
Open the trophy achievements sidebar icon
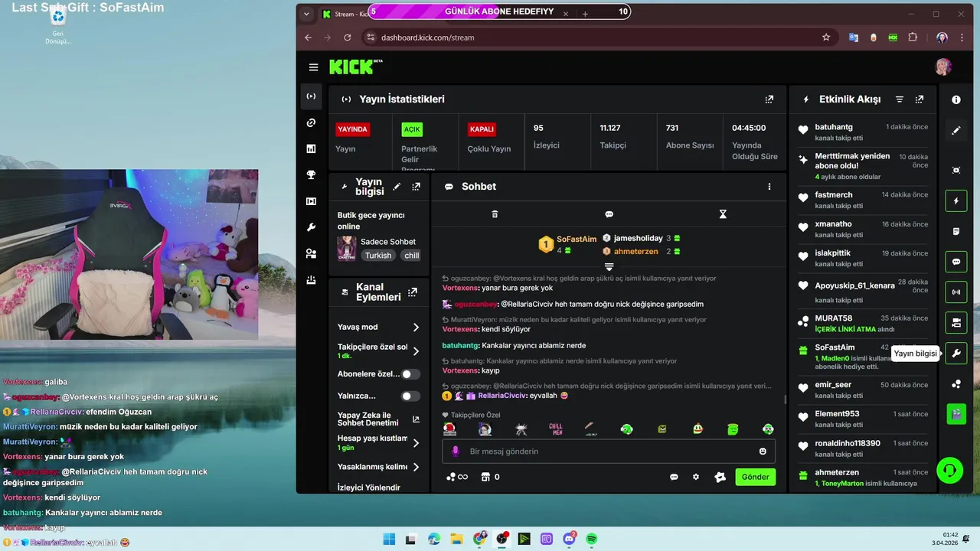[x=311, y=175]
